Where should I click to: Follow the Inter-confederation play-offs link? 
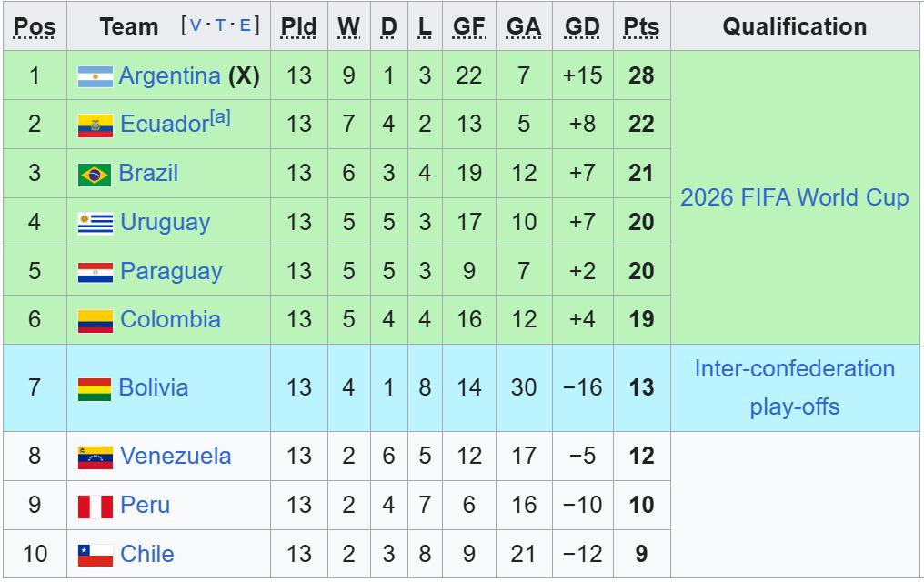pyautogui.click(x=794, y=387)
